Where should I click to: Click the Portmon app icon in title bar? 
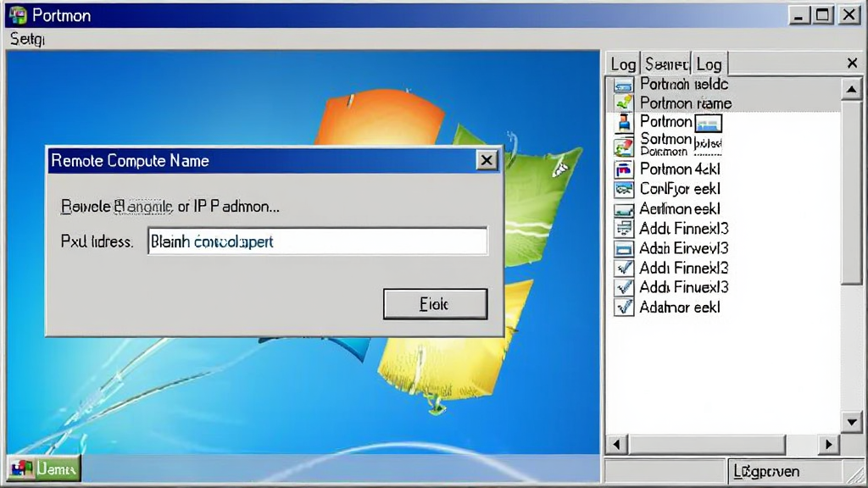[x=18, y=15]
